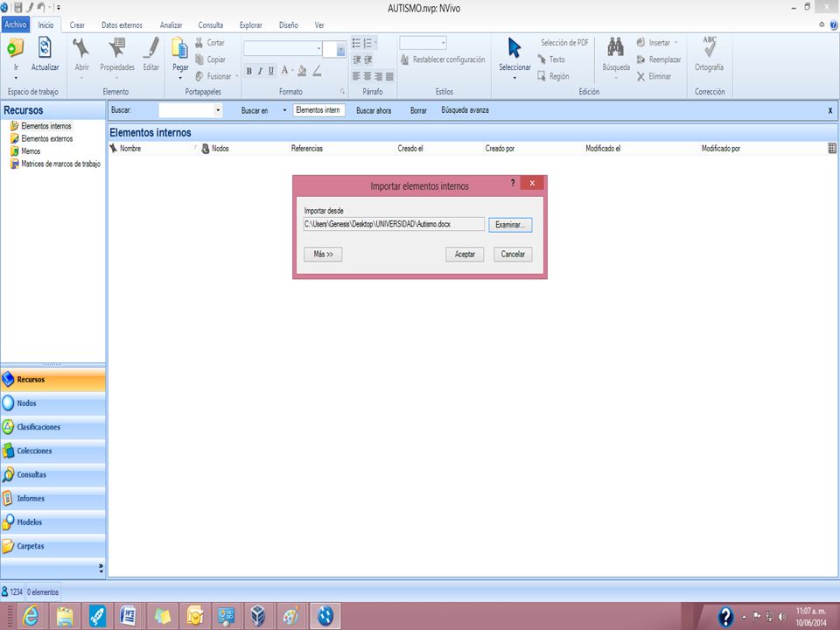Switch to the Crear ribbon tab

pyautogui.click(x=77, y=25)
